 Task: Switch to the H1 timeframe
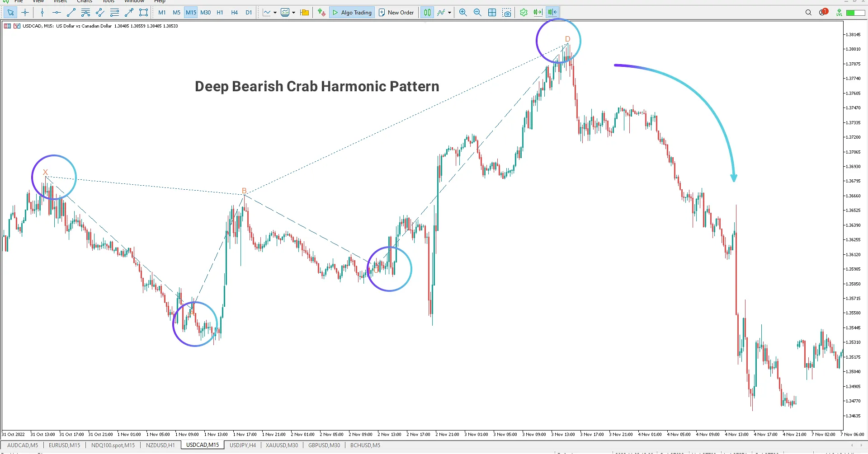pos(220,12)
